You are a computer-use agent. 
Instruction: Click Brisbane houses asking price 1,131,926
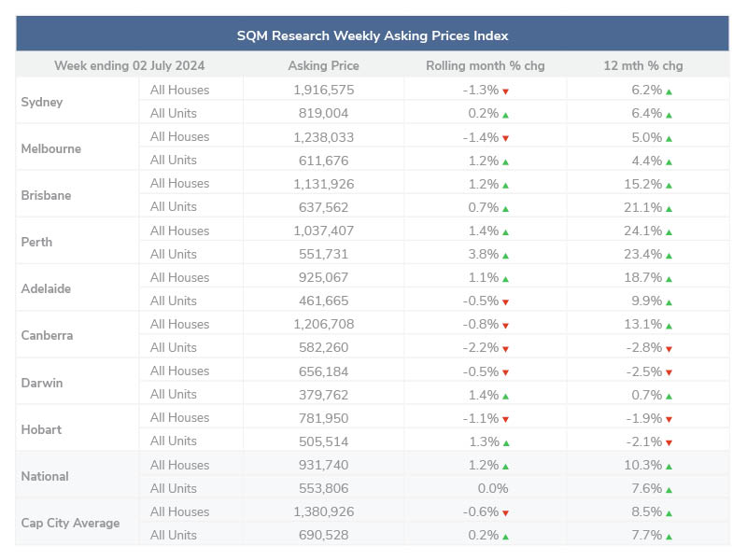coord(323,184)
